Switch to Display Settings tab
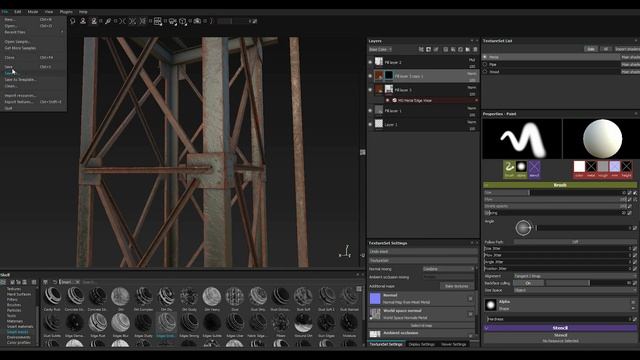The image size is (640, 360). coord(422,344)
